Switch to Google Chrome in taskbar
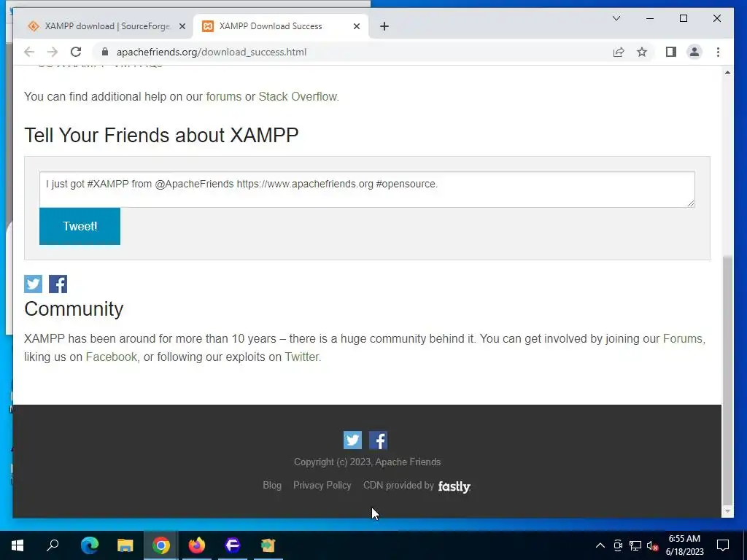Screen dimensions: 747x560 (161, 545)
